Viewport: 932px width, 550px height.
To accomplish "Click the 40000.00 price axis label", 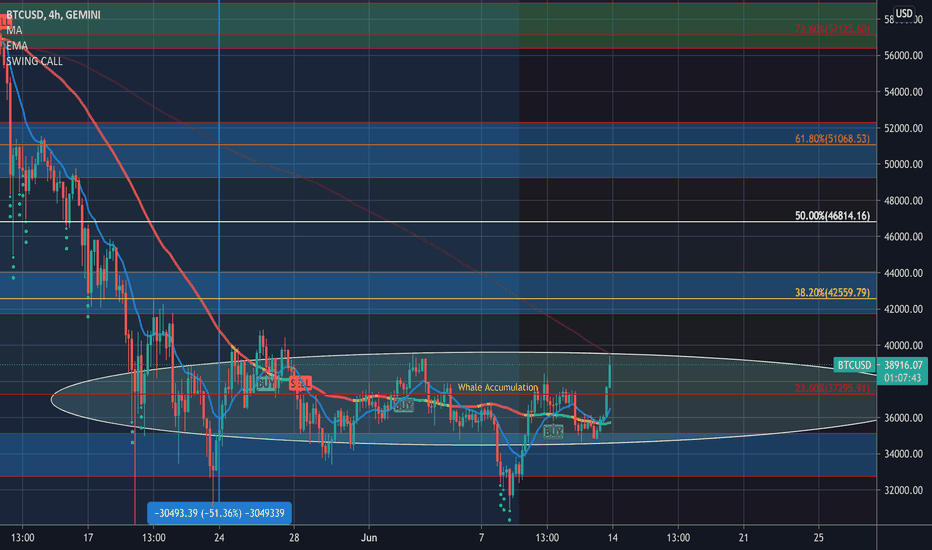I will pyautogui.click(x=903, y=345).
